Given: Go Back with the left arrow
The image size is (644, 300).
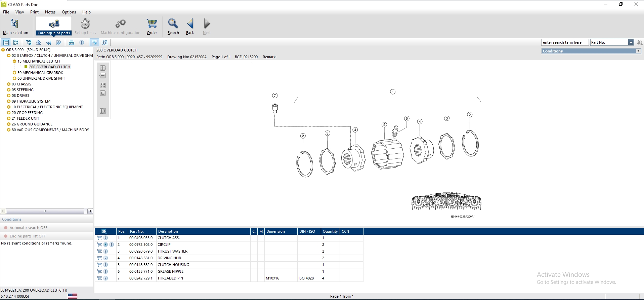Looking at the screenshot, I should (x=190, y=26).
